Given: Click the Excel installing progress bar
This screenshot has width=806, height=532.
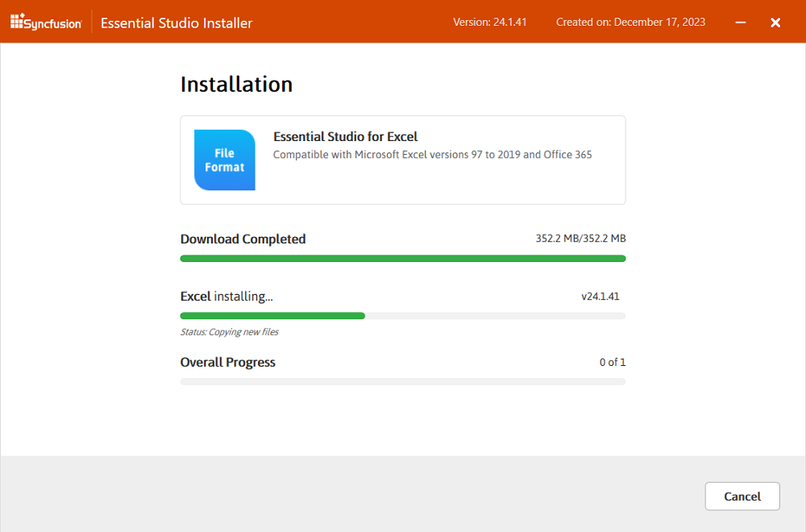Looking at the screenshot, I should [x=402, y=315].
